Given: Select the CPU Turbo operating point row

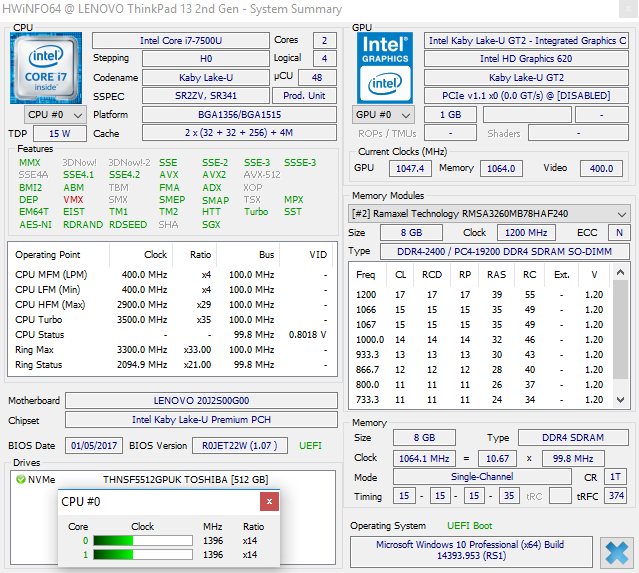Looking at the screenshot, I should coord(172,320).
